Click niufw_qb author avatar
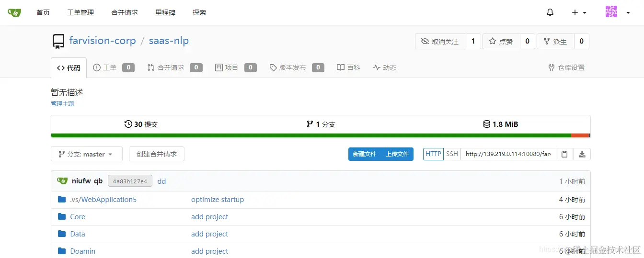 tap(62, 181)
